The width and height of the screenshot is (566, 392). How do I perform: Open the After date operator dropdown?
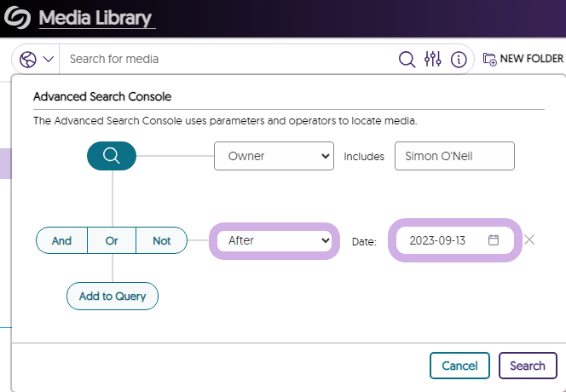point(274,240)
